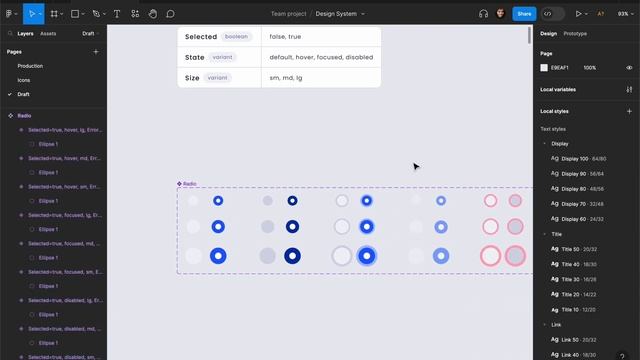
Task: Click the canvas vertical scrollbar
Action: coord(529,35)
